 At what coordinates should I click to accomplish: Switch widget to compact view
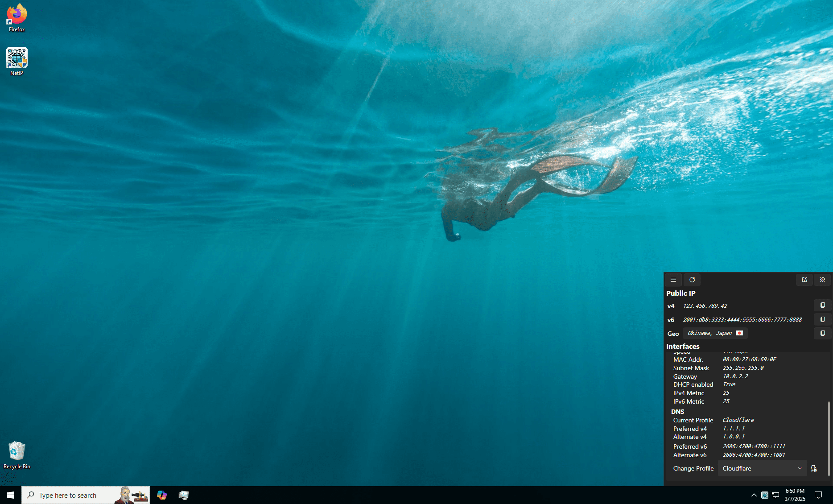[804, 280]
